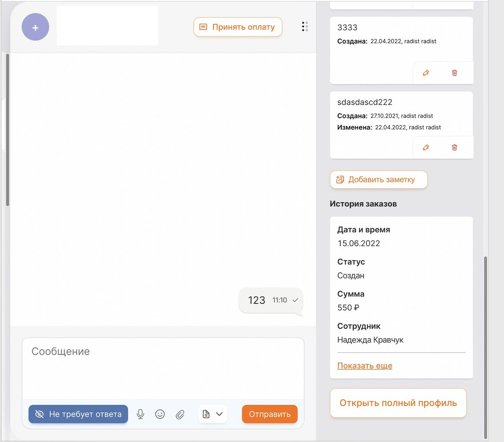Click note title 'sdasdascd222'
The width and height of the screenshot is (504, 442).
pos(365,102)
